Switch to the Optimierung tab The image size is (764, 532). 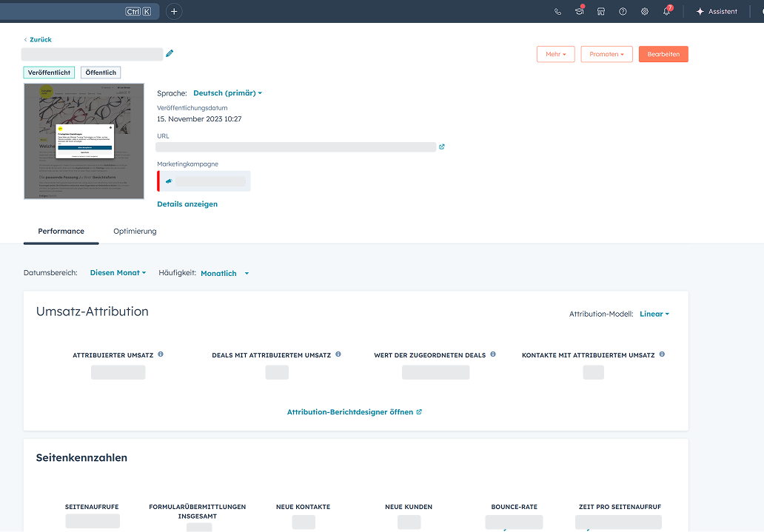(x=135, y=231)
